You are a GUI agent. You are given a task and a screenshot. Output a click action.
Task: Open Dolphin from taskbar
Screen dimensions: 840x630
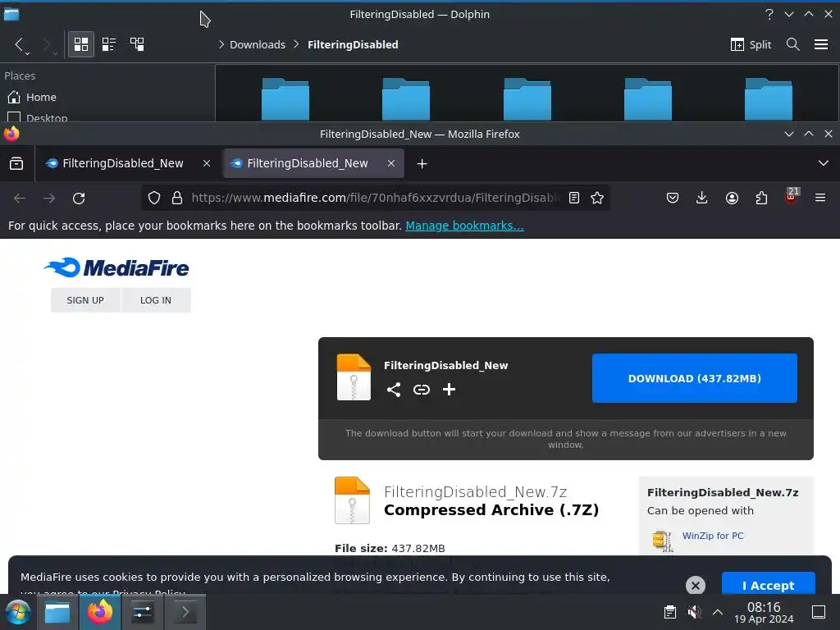point(57,612)
